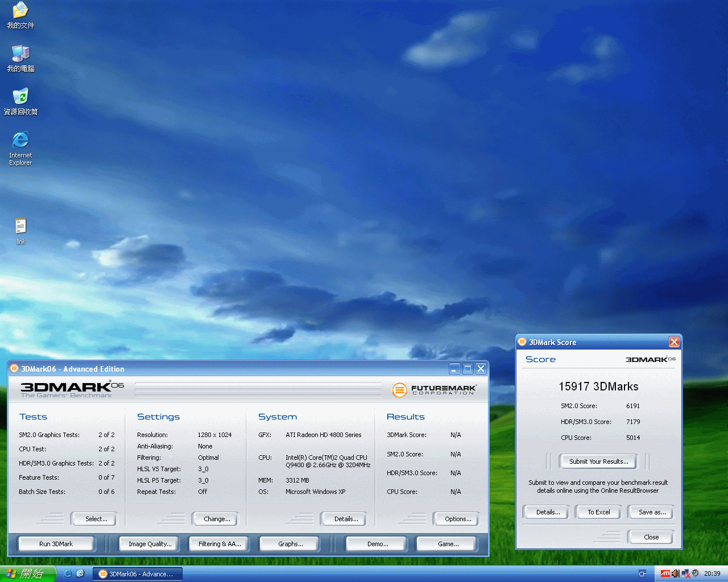
Task: Close the 3DMark06 Advanced Edition window
Action: [481, 368]
